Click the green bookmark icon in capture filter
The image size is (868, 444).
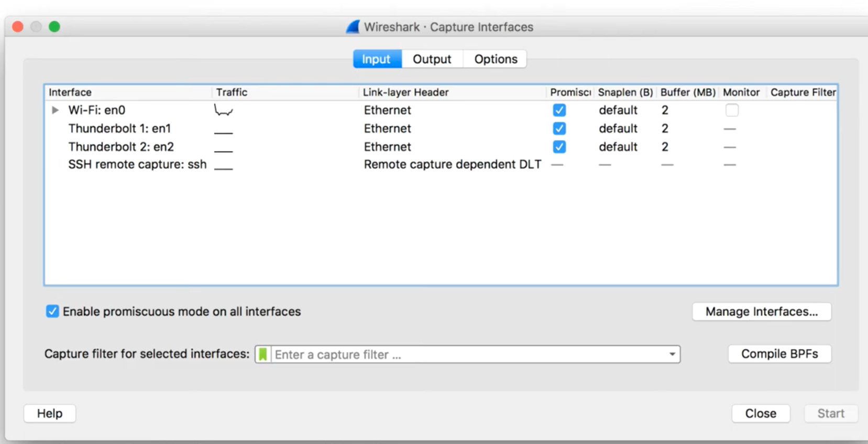pos(263,354)
